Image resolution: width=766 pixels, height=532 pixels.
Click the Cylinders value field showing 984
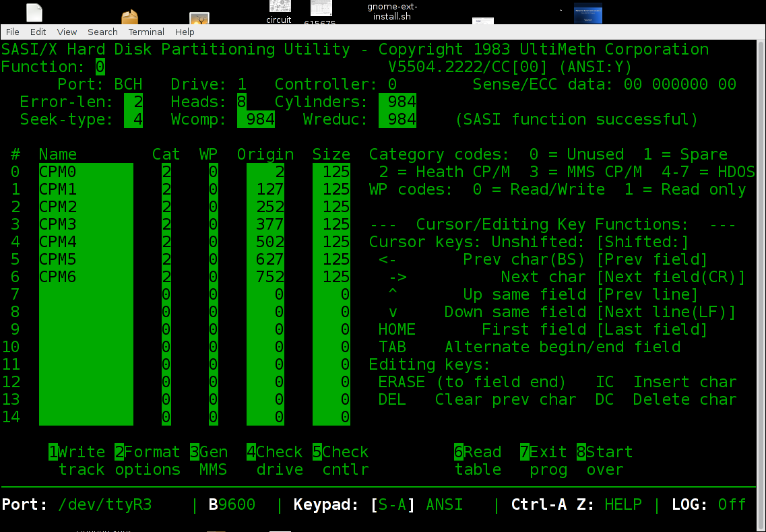(397, 102)
